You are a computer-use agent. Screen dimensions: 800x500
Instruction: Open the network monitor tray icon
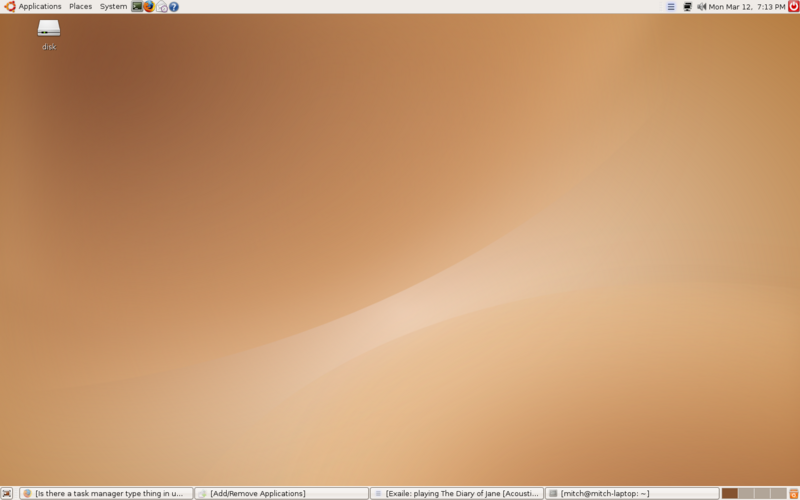point(687,7)
